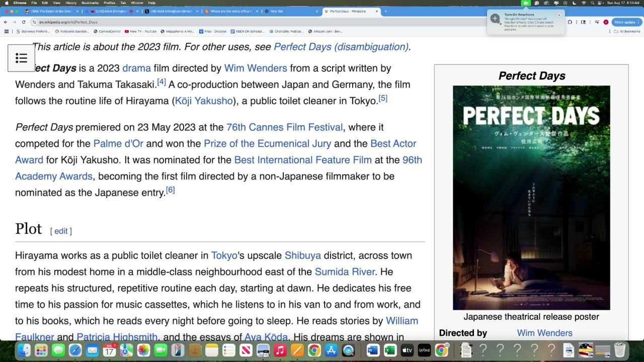
Task: Open the File menu
Action: (34, 3)
